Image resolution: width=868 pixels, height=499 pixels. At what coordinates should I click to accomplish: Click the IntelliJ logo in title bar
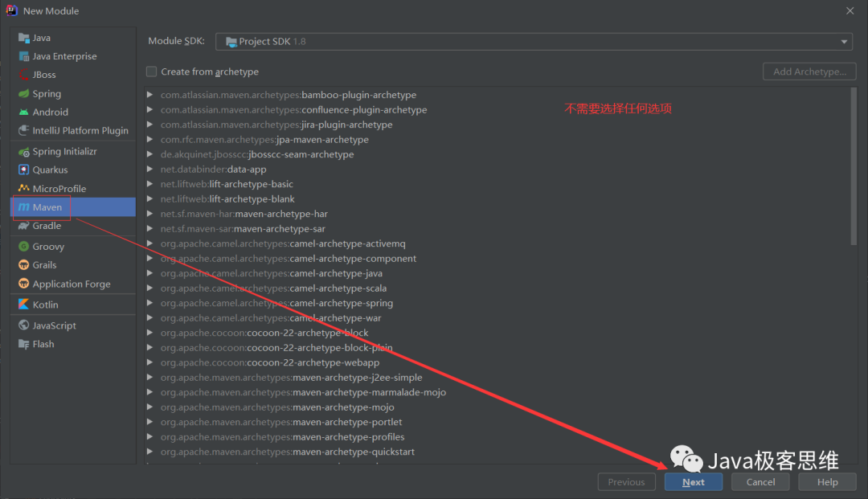pos(11,10)
